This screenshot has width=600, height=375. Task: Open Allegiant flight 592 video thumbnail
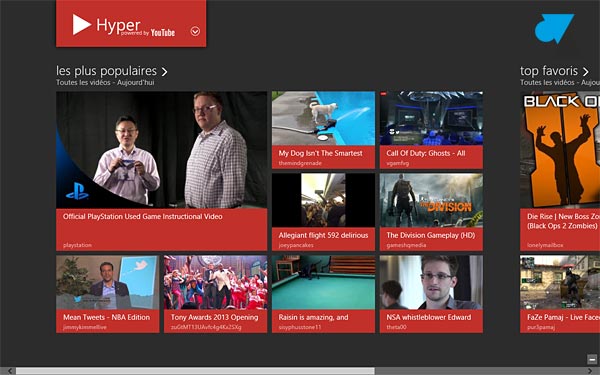pos(323,200)
